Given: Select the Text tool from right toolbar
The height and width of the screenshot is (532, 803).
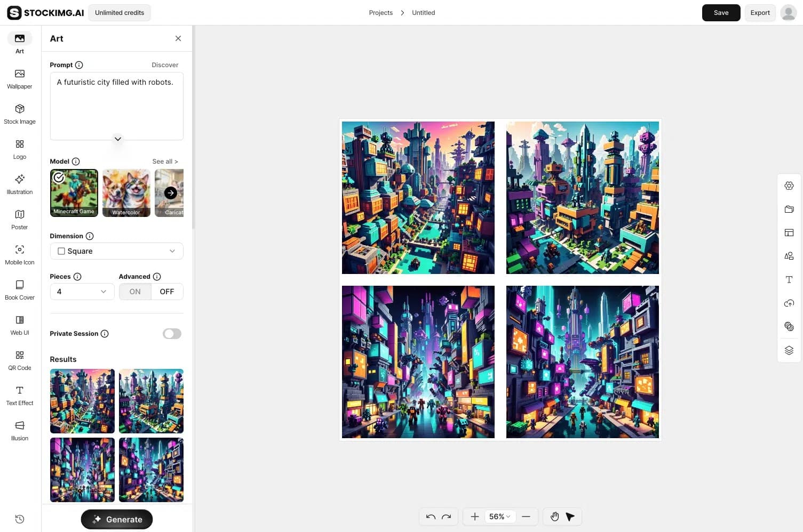Looking at the screenshot, I should pos(789,279).
